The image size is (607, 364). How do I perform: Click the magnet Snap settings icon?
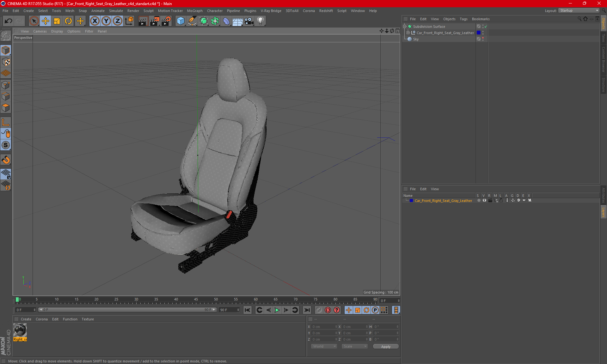pos(6,160)
